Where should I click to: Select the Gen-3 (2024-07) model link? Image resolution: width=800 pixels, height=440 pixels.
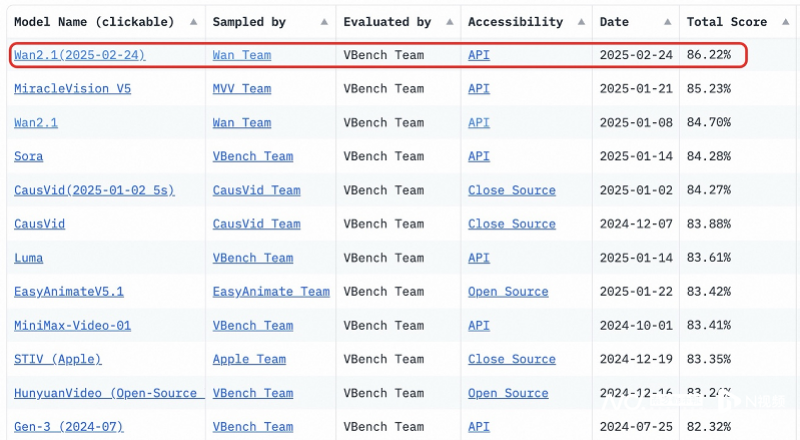click(68, 427)
